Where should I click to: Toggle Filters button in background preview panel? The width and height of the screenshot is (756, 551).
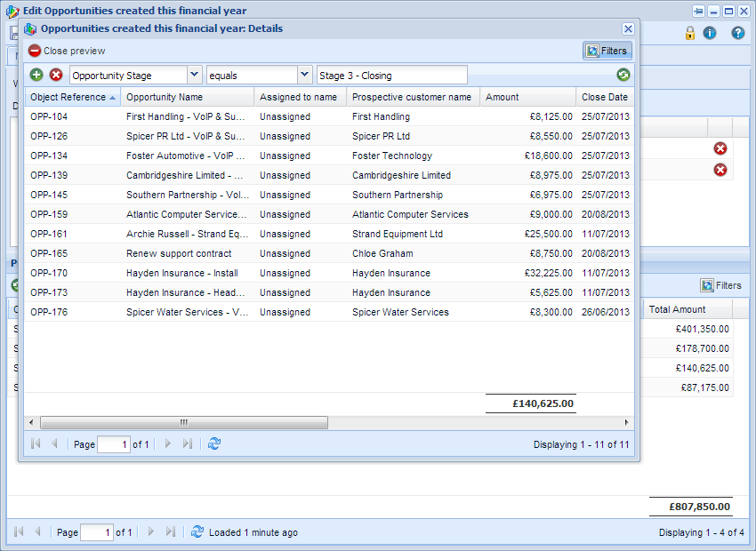(x=721, y=285)
